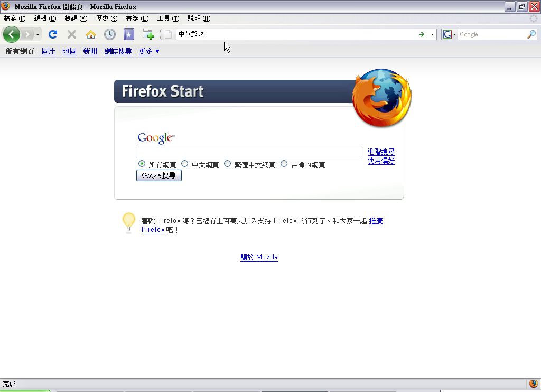Open the 檢視 (V) menu
This screenshot has height=392, width=541.
[x=76, y=18]
